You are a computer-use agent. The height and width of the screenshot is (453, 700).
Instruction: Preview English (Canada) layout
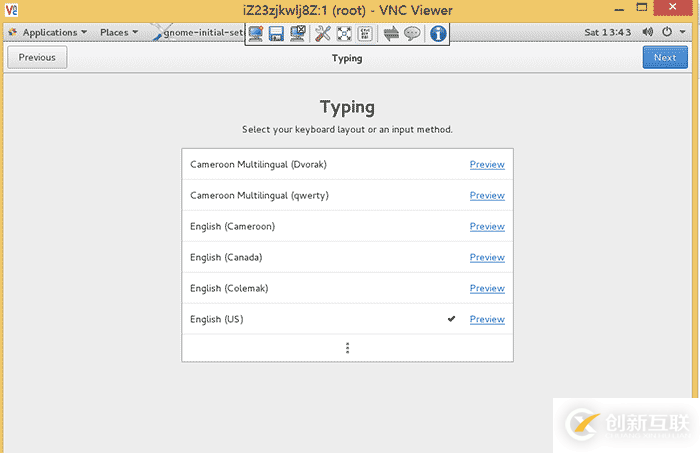point(487,258)
